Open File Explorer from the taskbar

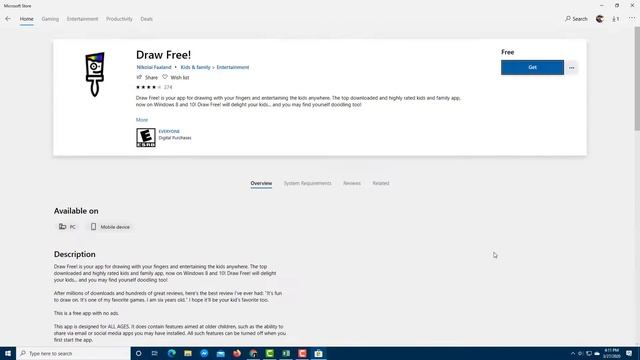(x=188, y=353)
